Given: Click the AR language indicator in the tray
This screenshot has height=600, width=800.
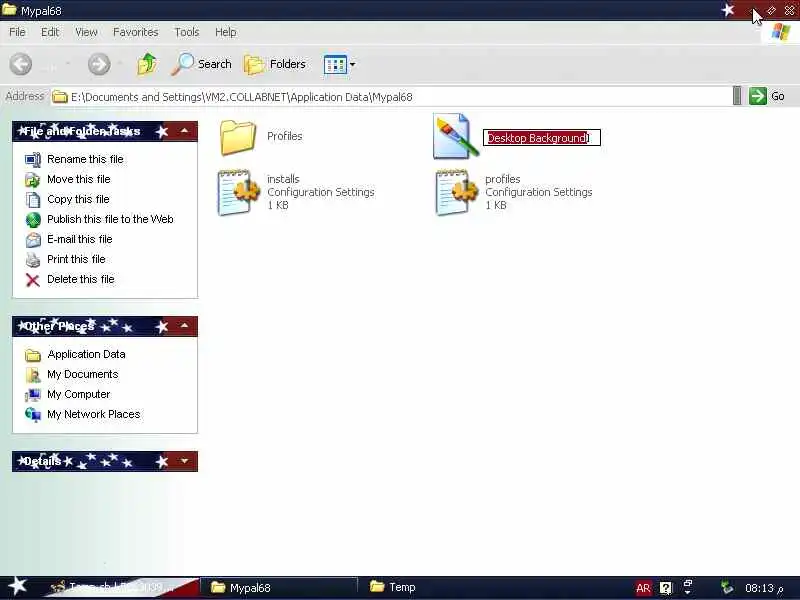Looking at the screenshot, I should (x=643, y=588).
